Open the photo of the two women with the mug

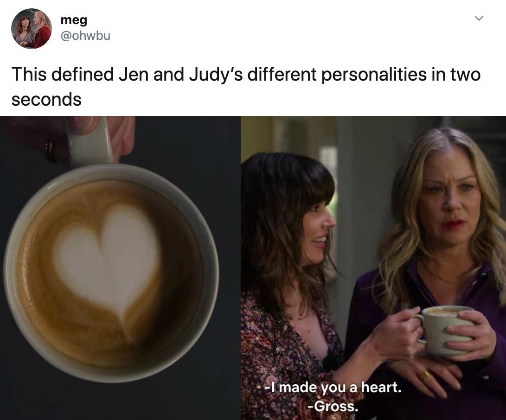373,268
